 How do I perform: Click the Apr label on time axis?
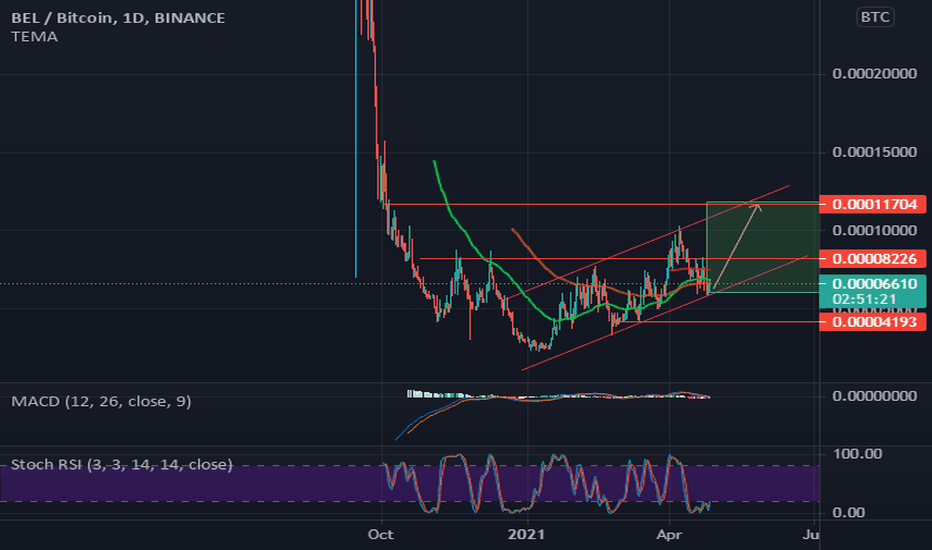pyautogui.click(x=669, y=535)
